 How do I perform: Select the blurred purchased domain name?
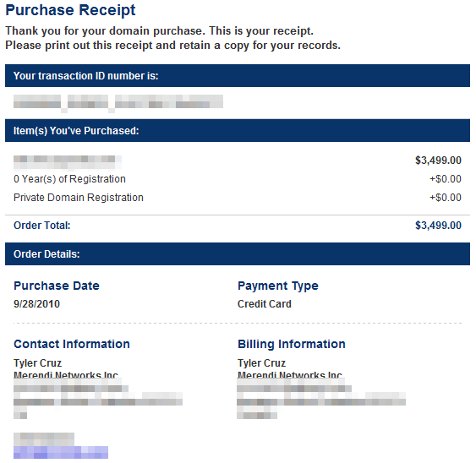(x=68, y=161)
